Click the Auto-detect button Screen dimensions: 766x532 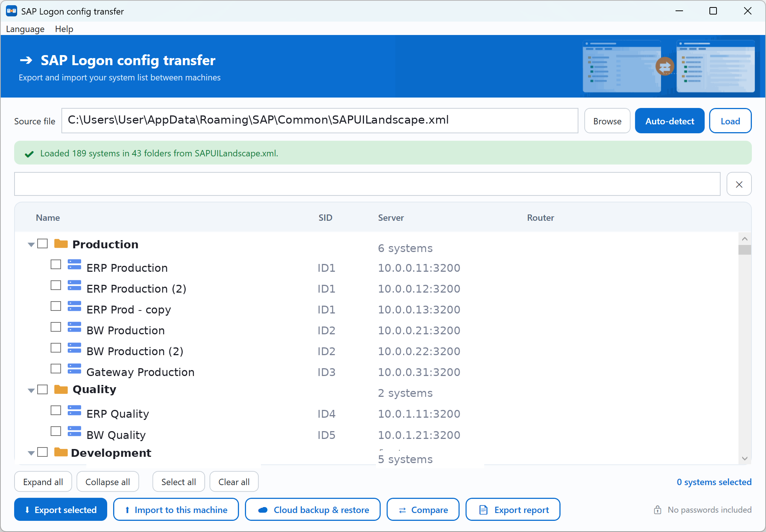pyautogui.click(x=670, y=121)
